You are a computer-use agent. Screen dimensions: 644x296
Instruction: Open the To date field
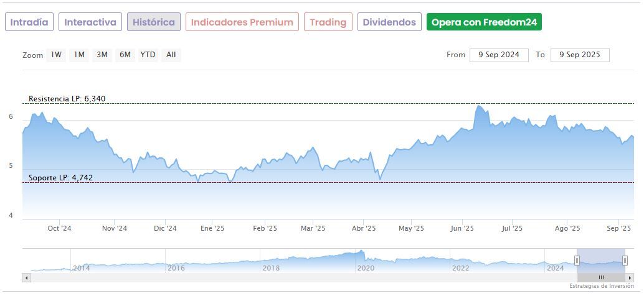pos(579,55)
